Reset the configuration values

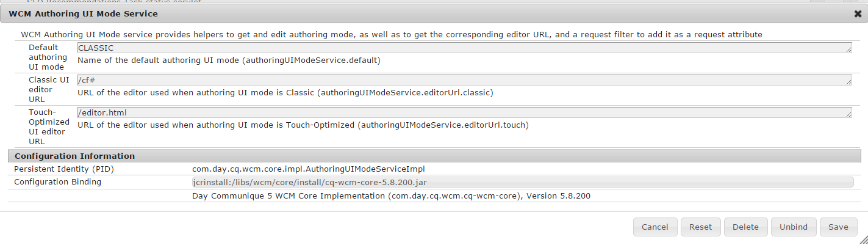[700, 227]
